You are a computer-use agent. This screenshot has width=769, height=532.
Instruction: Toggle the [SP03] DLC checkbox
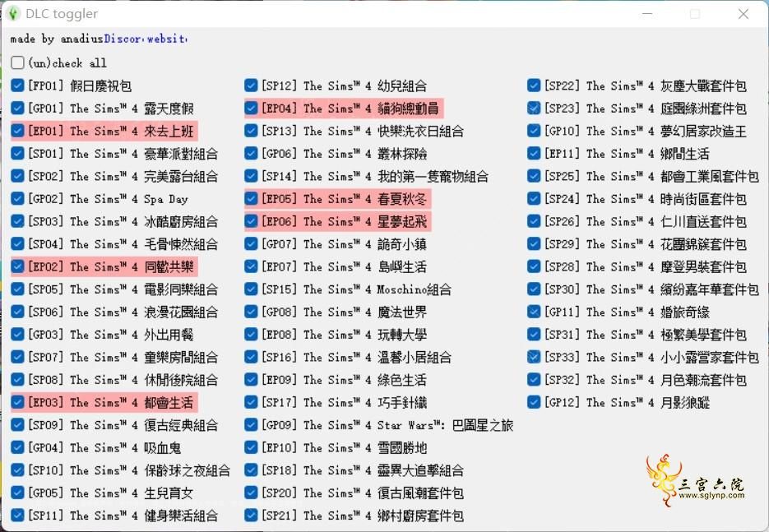point(17,221)
